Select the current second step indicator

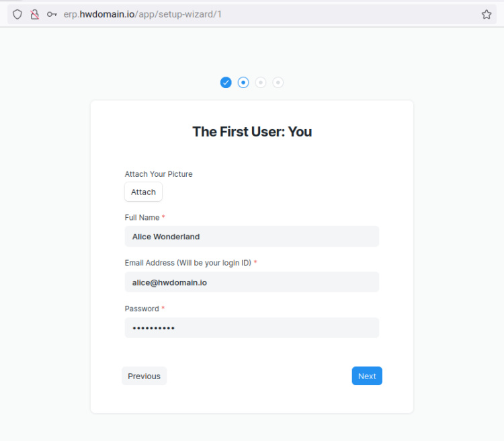pos(243,82)
